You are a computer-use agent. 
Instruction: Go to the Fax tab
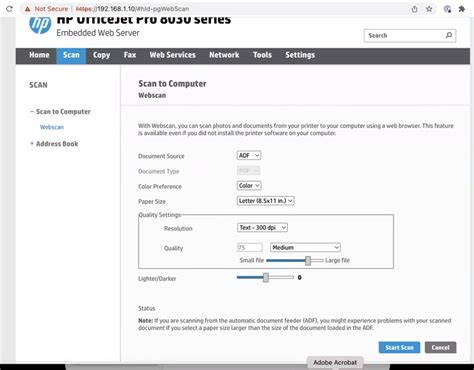[130, 55]
